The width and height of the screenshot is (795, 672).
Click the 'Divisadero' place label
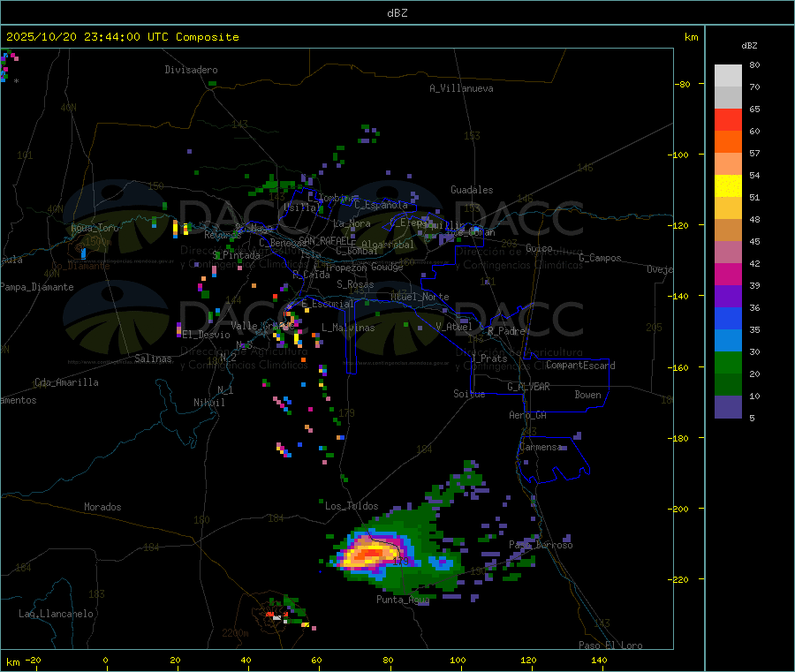coord(191,70)
